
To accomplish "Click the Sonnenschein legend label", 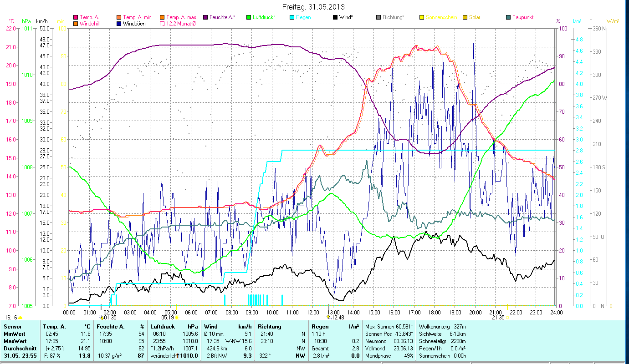I will point(441,17).
